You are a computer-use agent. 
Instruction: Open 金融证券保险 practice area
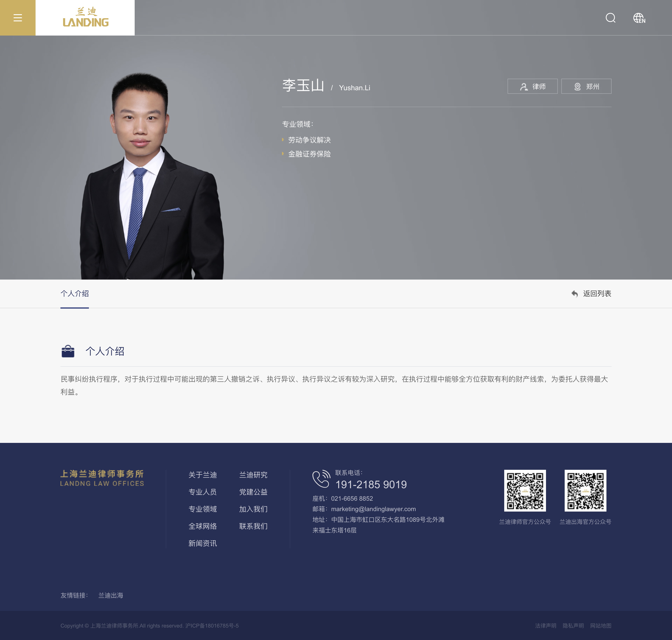coord(309,154)
